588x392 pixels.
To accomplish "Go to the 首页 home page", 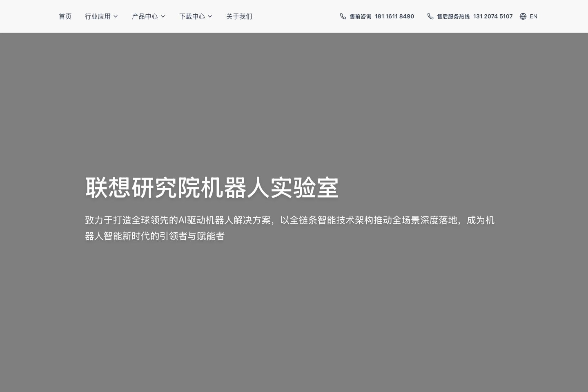I will (x=65, y=16).
